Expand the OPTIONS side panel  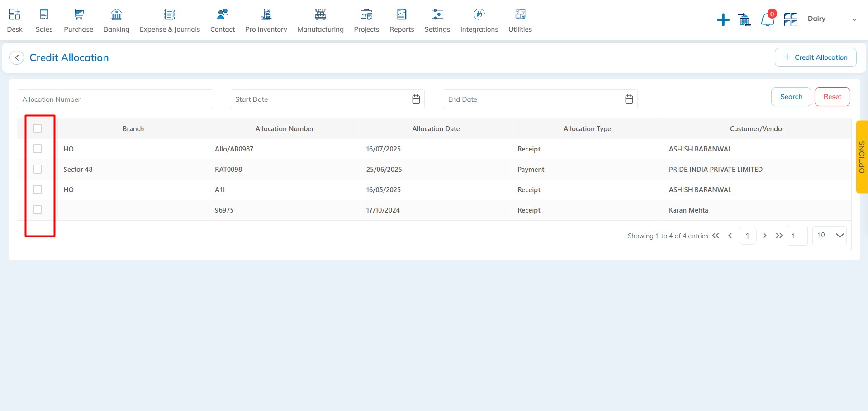pos(862,157)
